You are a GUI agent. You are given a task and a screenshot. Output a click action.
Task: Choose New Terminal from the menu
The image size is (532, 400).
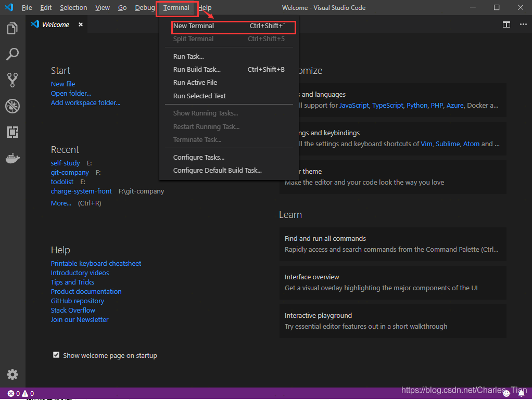click(x=229, y=26)
